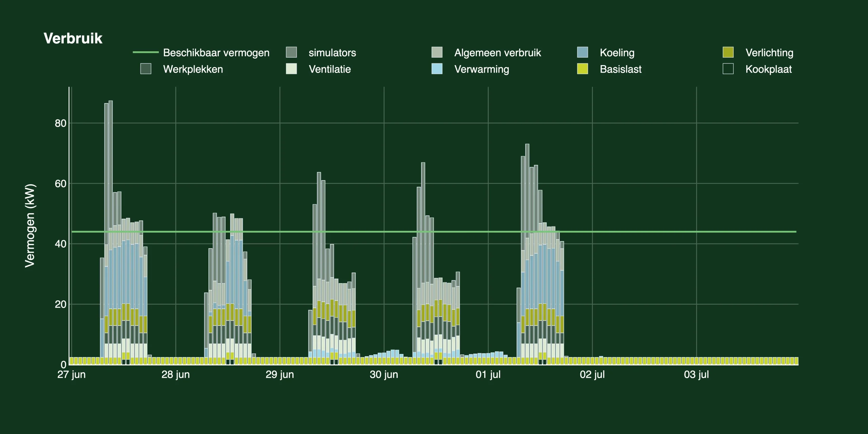Screen dimensions: 868x434
Task: Click the green available power line
Action: tap(644, 232)
